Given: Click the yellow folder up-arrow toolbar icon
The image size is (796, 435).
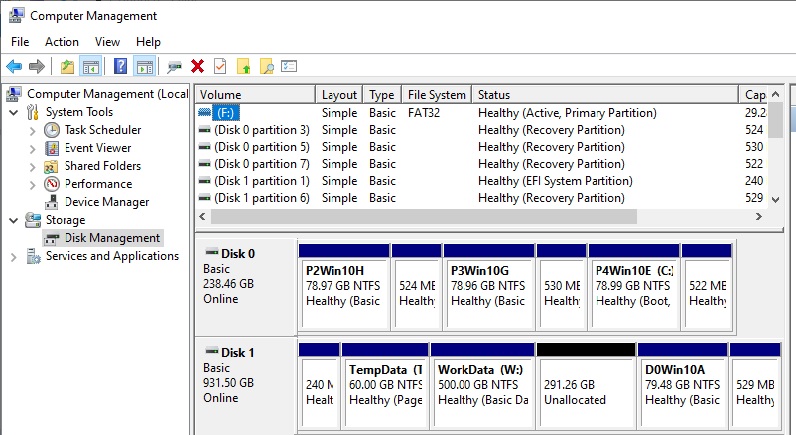Looking at the screenshot, I should pos(244,66).
